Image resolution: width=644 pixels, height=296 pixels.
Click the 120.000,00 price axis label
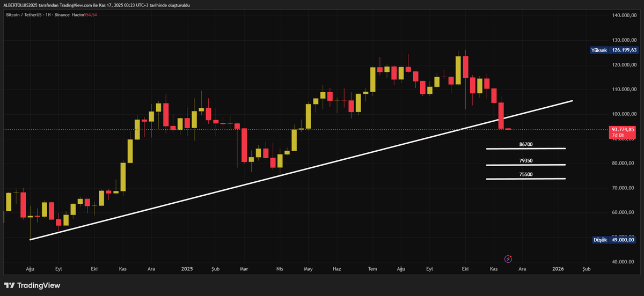coord(624,65)
